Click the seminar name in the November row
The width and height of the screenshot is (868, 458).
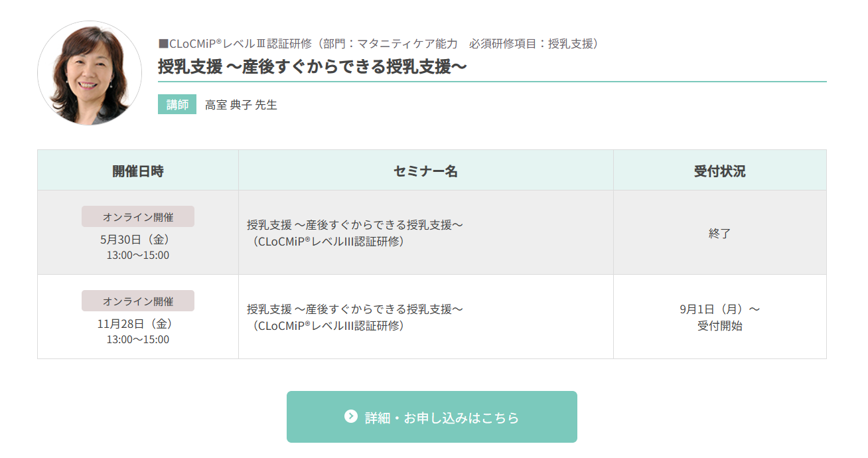pyautogui.click(x=355, y=317)
